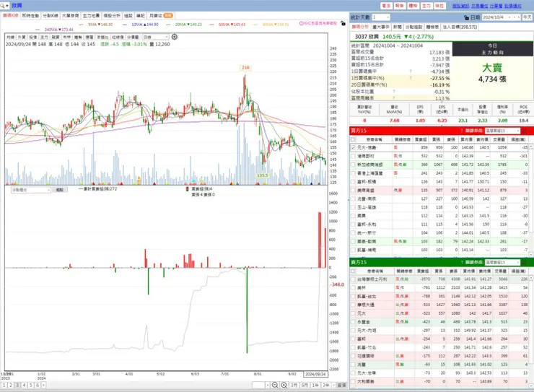This screenshot has width=534, height=392.
Task: Open the 關鍵券商 dropdown in 買方15 header
Action: 503,131
